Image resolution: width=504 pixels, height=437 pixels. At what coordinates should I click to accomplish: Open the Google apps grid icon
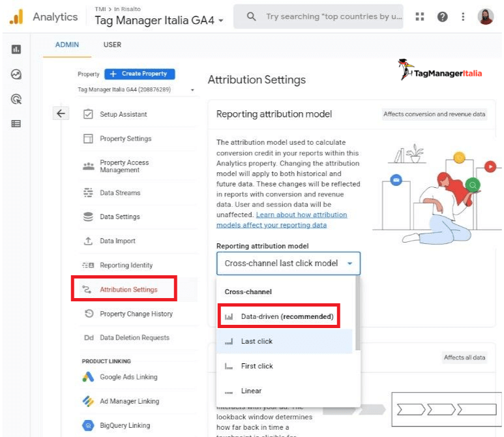(420, 16)
